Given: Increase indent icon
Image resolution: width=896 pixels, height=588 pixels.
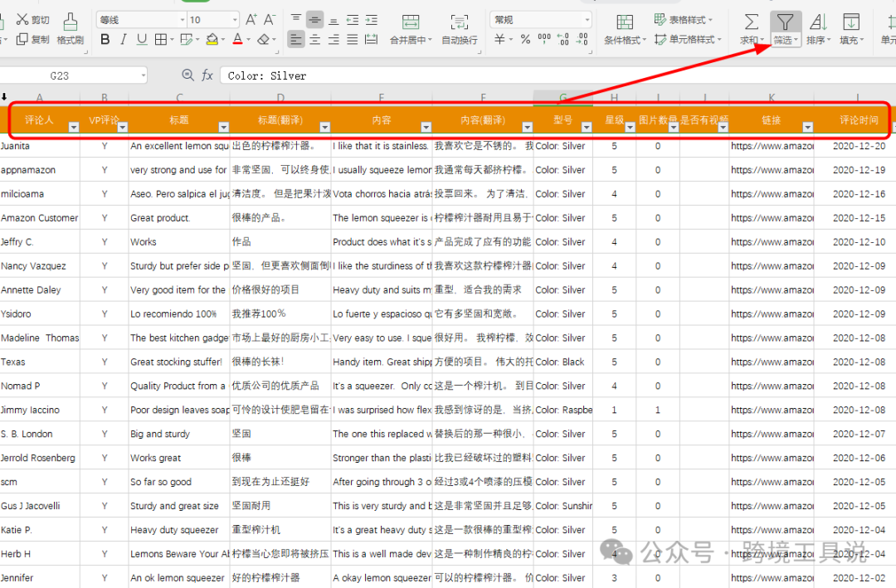Looking at the screenshot, I should 372,19.
